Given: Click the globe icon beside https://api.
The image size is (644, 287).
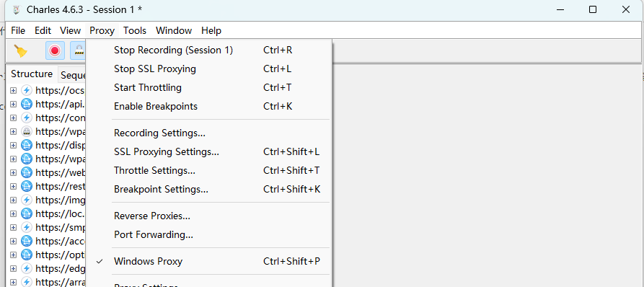Looking at the screenshot, I should tap(26, 104).
